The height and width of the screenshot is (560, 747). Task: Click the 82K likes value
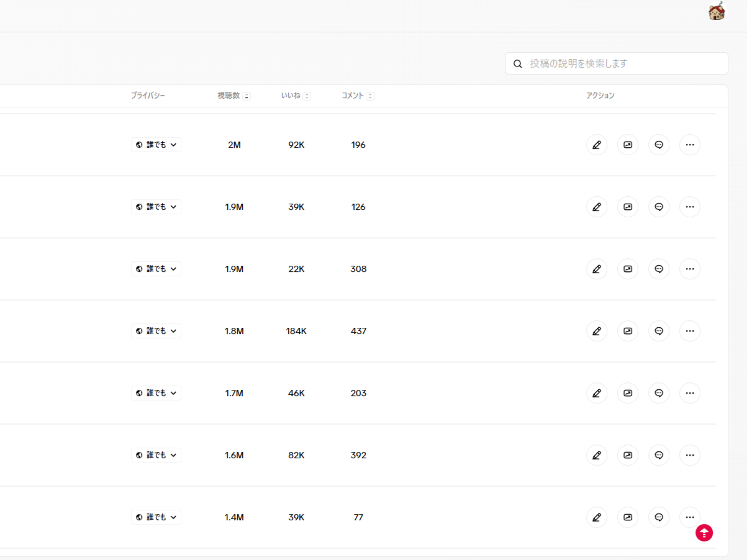click(x=296, y=455)
